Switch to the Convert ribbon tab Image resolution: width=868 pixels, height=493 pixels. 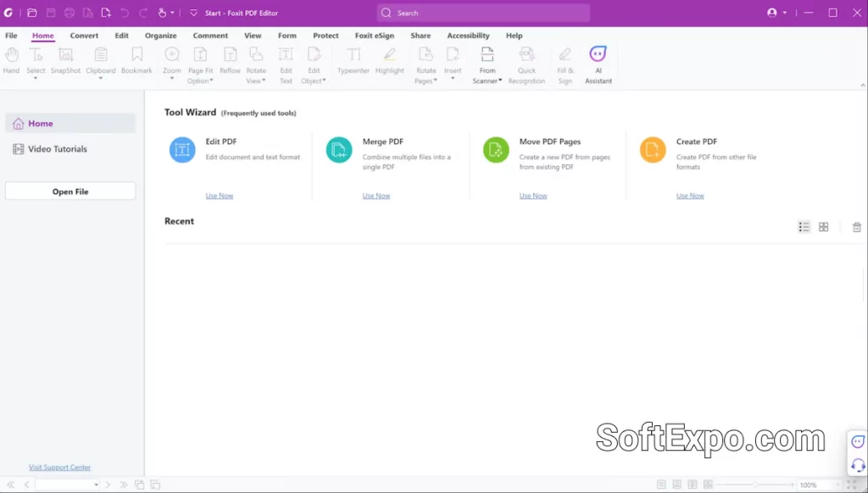click(84, 36)
